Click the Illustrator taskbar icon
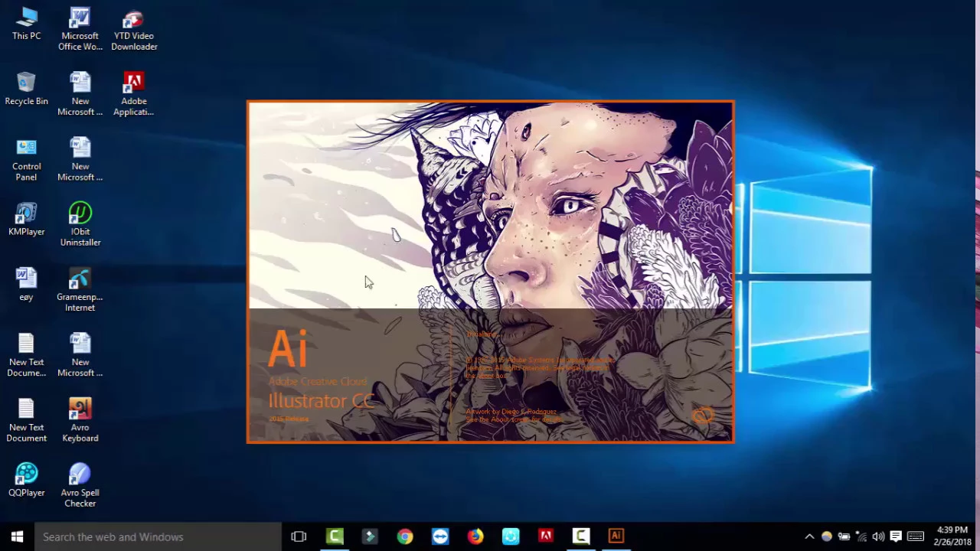Viewport: 980px width, 551px height. click(x=616, y=536)
